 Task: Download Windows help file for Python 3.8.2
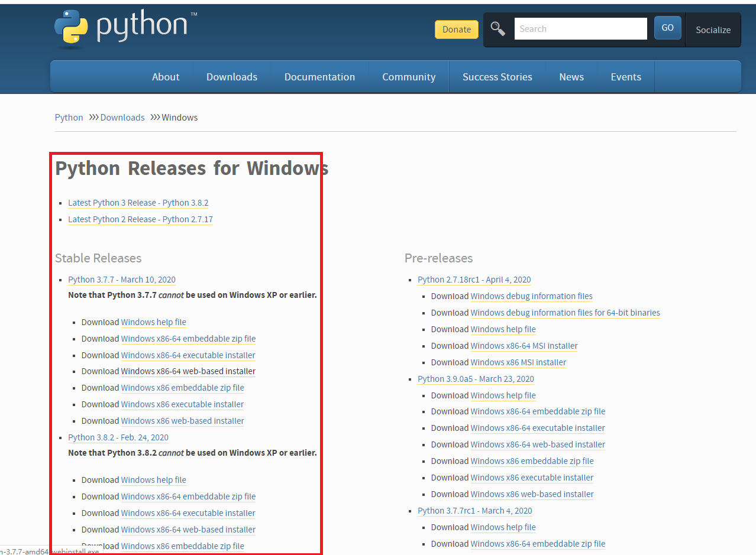153,480
